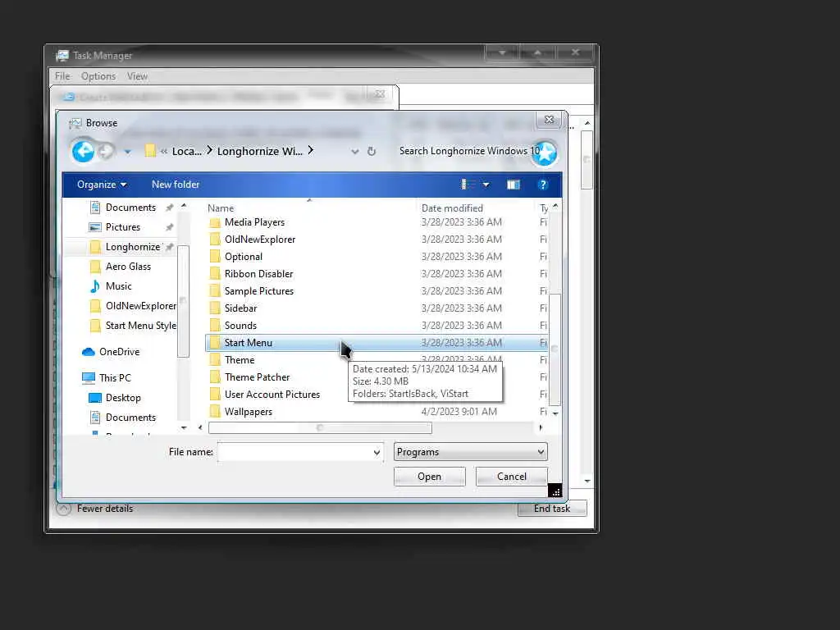Select the Loca... breadcrumb segment
840x630 pixels.
(x=186, y=152)
